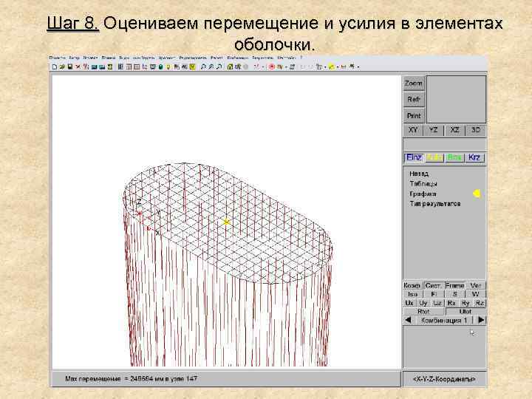
Task: Click the yellow square toolbar icon
Action: tap(193, 66)
